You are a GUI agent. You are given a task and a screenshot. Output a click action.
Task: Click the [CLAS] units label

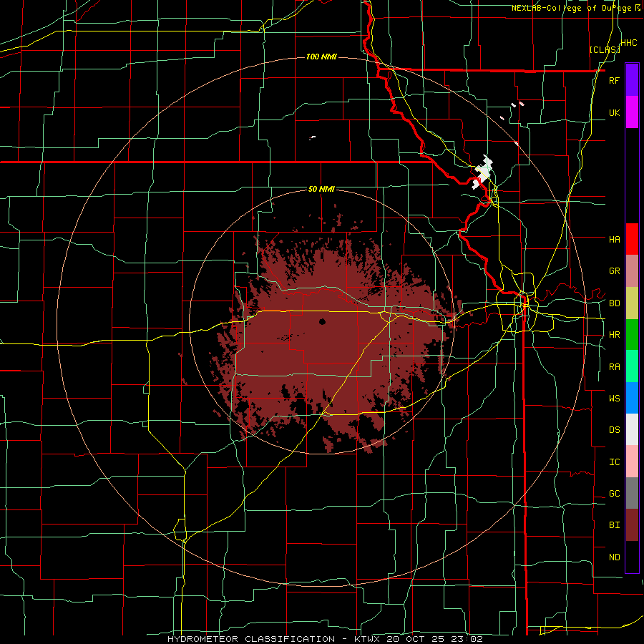pyautogui.click(x=605, y=50)
